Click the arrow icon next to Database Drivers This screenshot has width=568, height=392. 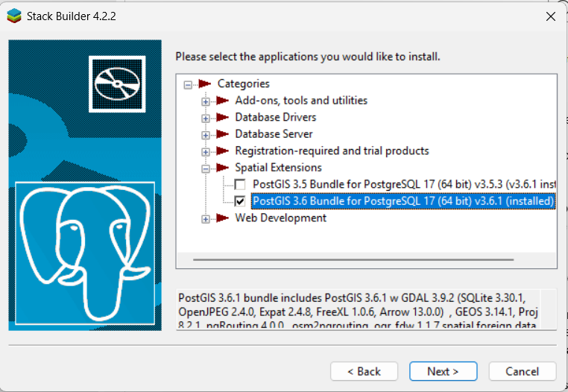pyautogui.click(x=222, y=117)
